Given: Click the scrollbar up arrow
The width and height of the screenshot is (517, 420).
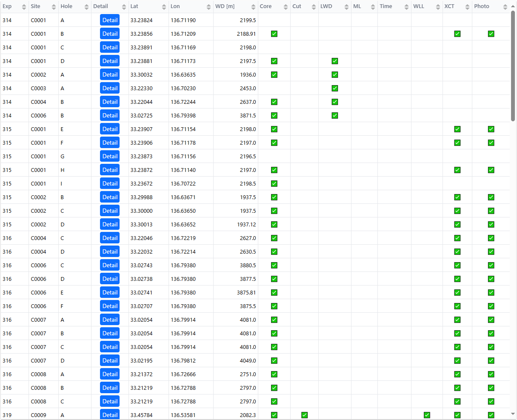Looking at the screenshot, I should pyautogui.click(x=513, y=6).
